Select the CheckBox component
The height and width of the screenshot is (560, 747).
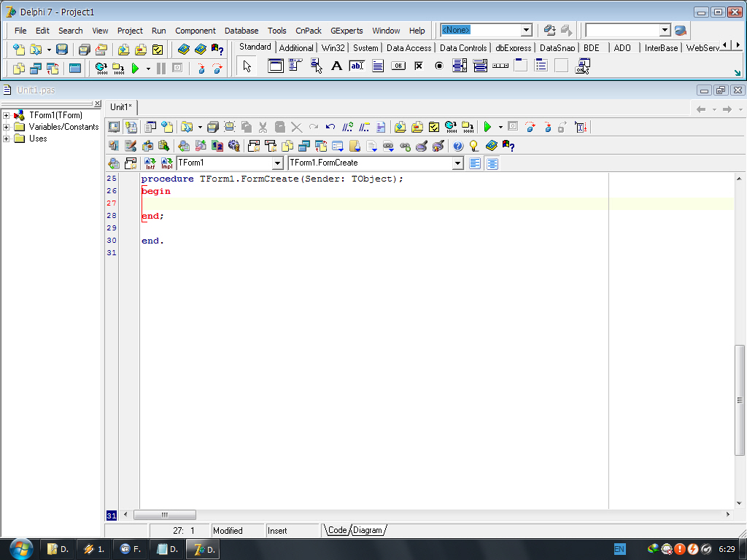(x=418, y=66)
